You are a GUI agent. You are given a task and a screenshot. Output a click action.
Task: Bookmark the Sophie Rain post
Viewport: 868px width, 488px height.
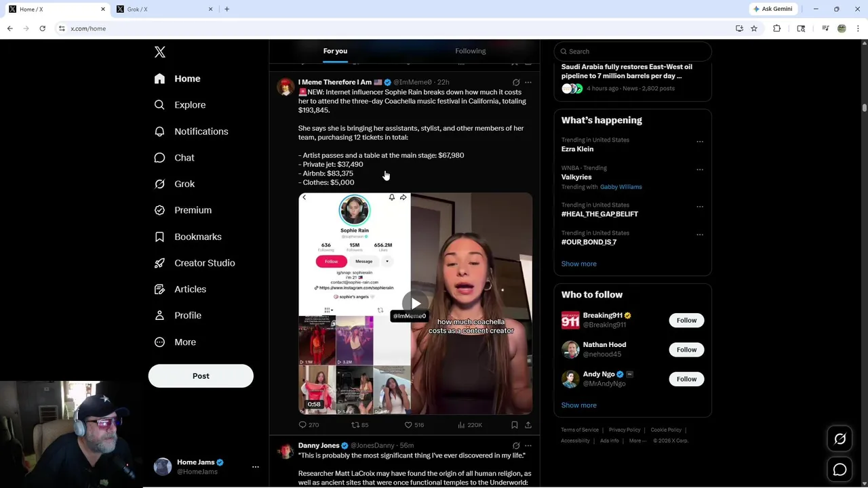click(515, 425)
